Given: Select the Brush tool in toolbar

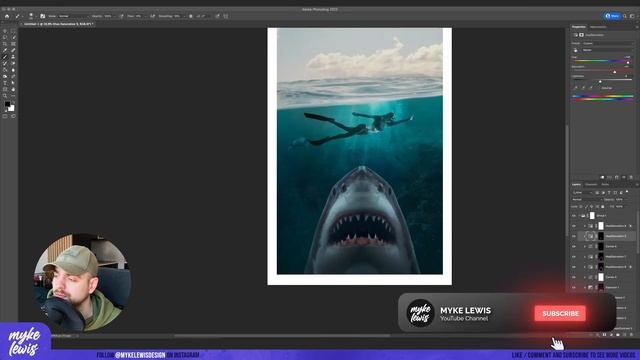Looking at the screenshot, I should [x=5, y=57].
